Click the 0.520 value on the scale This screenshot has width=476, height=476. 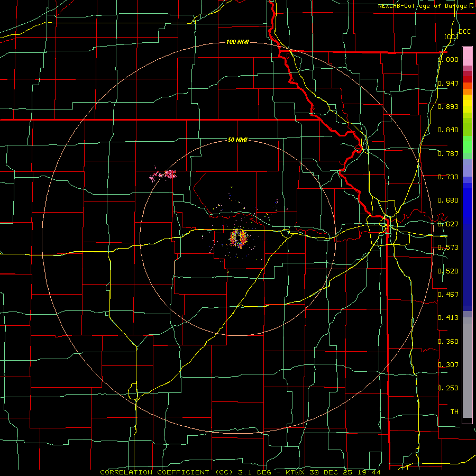pyautogui.click(x=448, y=271)
